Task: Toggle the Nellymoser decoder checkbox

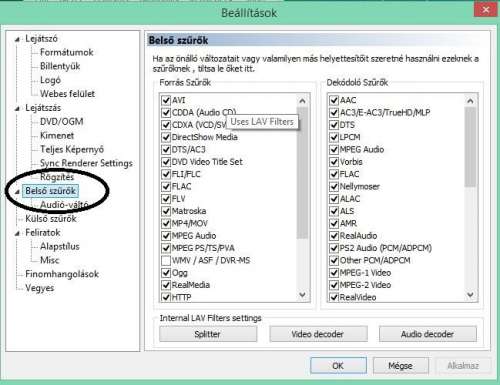Action: 334,186
